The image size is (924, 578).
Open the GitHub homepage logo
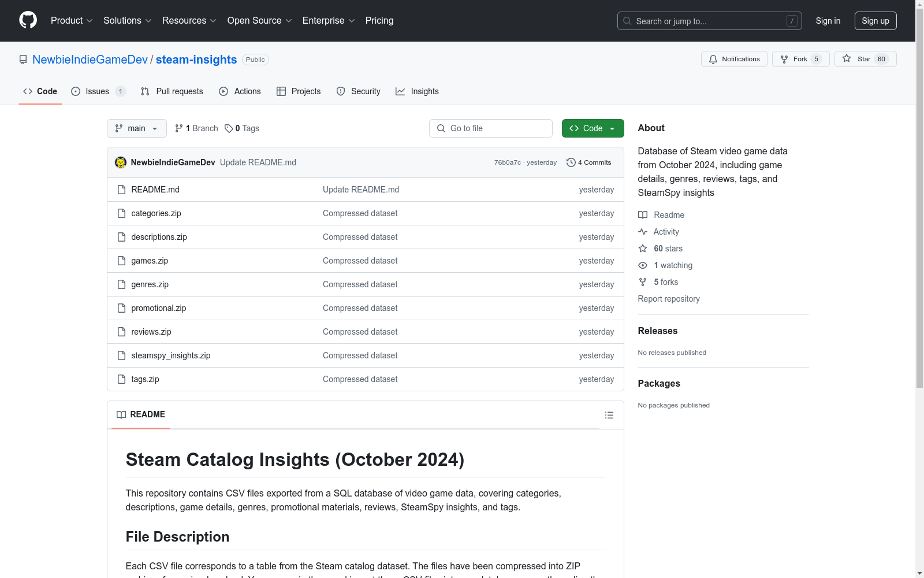pyautogui.click(x=28, y=20)
